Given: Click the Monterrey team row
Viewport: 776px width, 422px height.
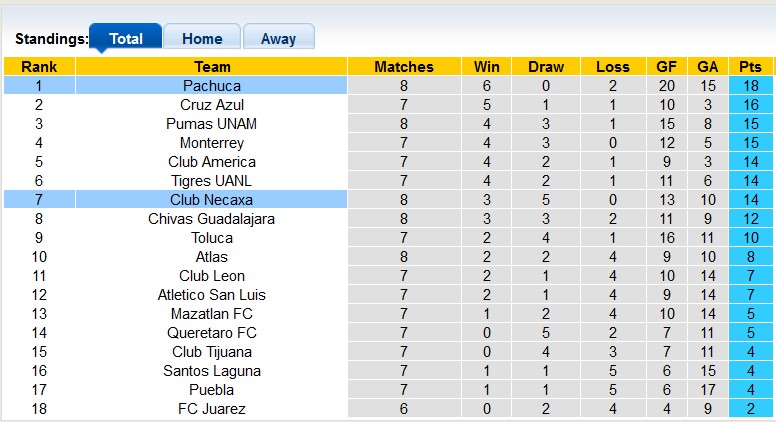Looking at the screenshot, I should (x=212, y=143).
